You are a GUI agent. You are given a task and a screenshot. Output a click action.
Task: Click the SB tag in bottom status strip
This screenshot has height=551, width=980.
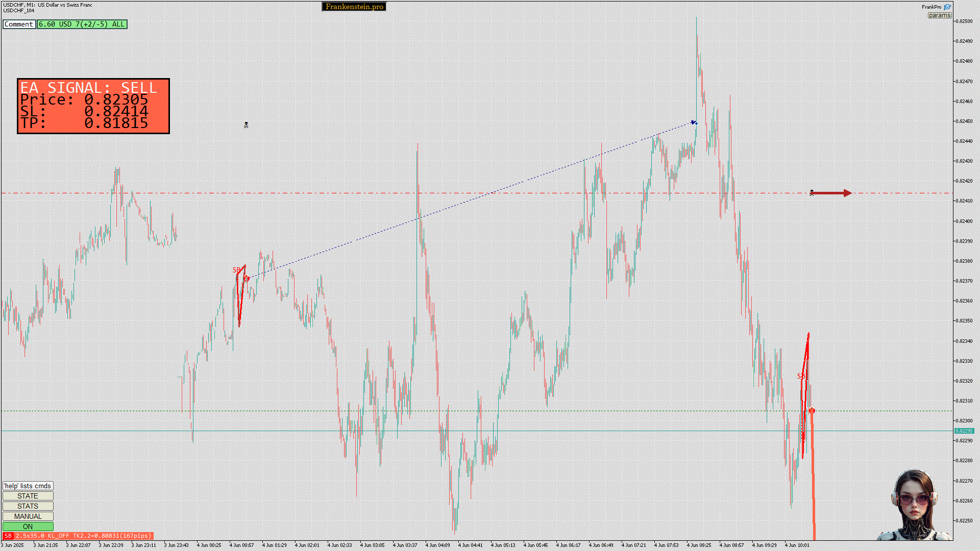click(x=8, y=536)
